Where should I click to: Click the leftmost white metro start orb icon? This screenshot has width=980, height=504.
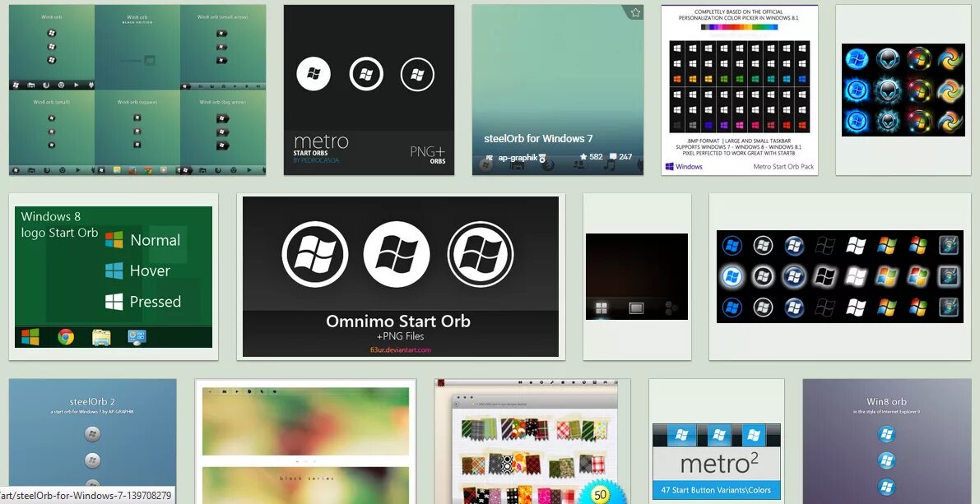[312, 73]
